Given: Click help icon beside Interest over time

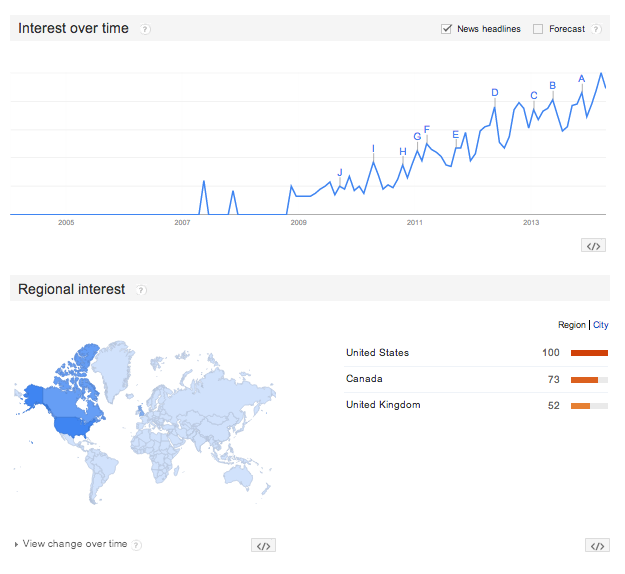Looking at the screenshot, I should tap(145, 29).
